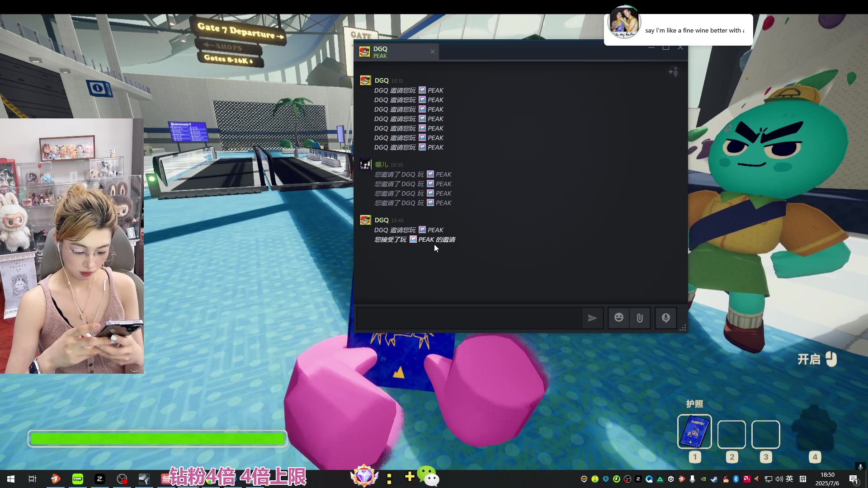Click the 英 input language indicator

click(x=789, y=479)
